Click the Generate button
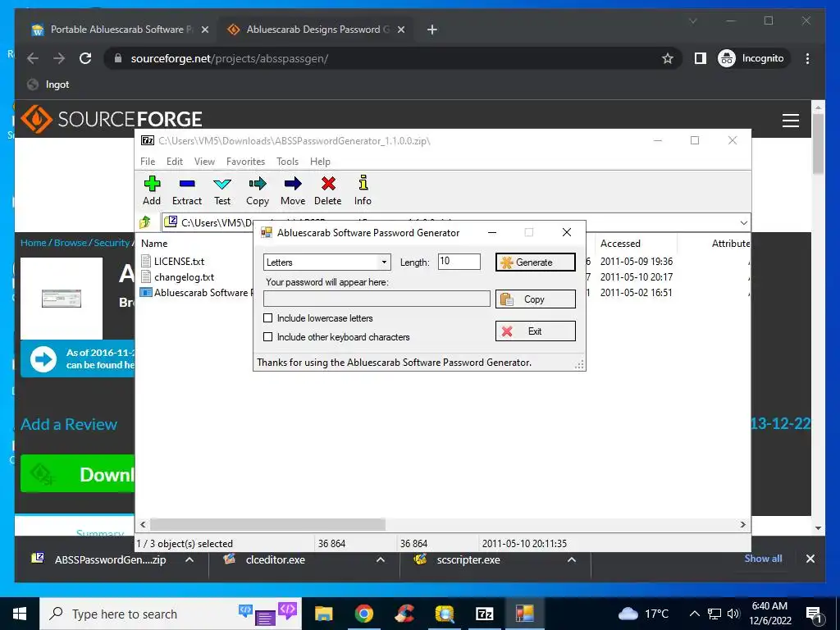This screenshot has width=840, height=630. pos(535,262)
